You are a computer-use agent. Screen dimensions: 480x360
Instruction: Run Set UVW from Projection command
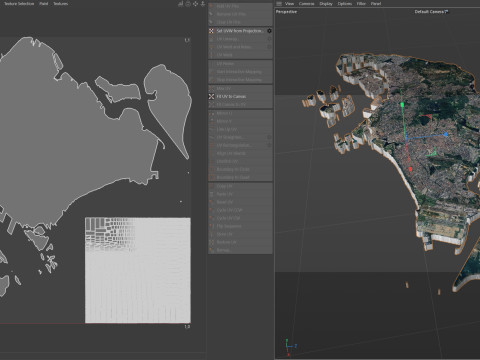click(240, 31)
